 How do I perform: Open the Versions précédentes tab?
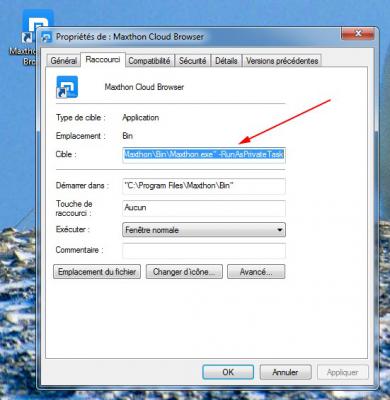(x=282, y=61)
